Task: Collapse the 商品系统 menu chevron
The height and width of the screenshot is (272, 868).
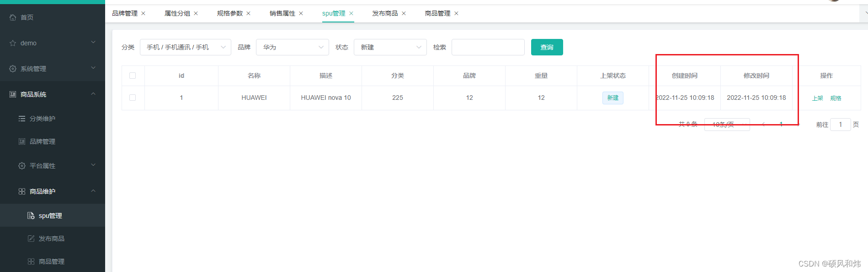Action: click(x=93, y=94)
